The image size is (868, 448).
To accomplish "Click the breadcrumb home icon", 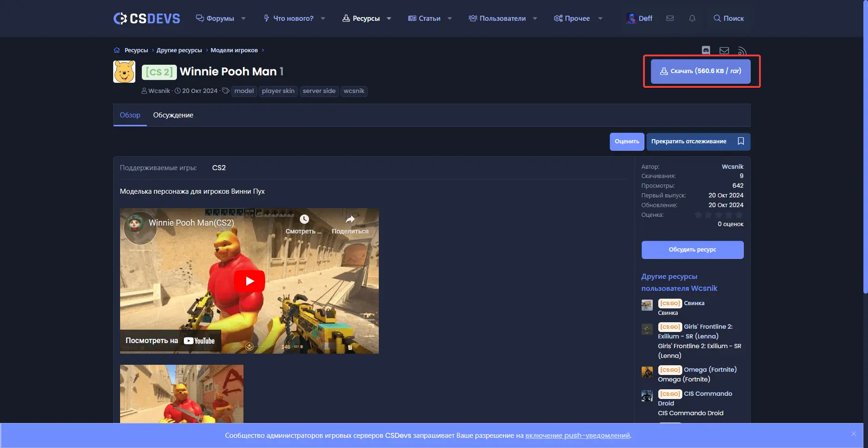I will (117, 50).
